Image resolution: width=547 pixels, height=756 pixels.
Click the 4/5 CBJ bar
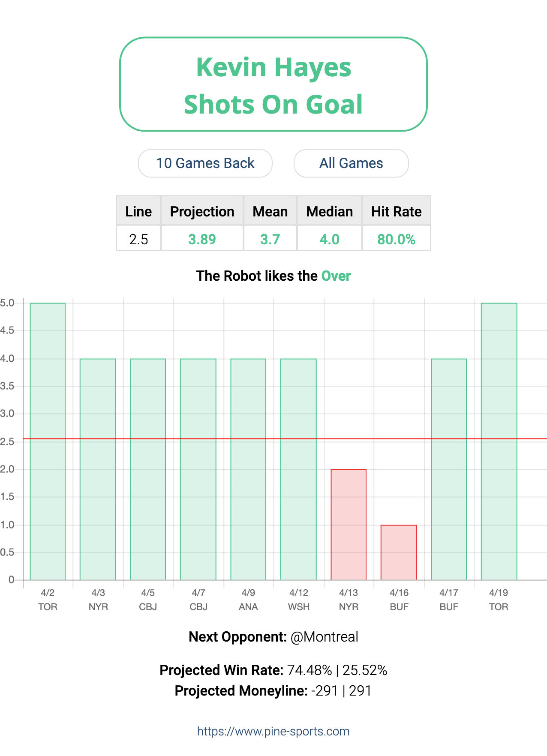point(148,469)
